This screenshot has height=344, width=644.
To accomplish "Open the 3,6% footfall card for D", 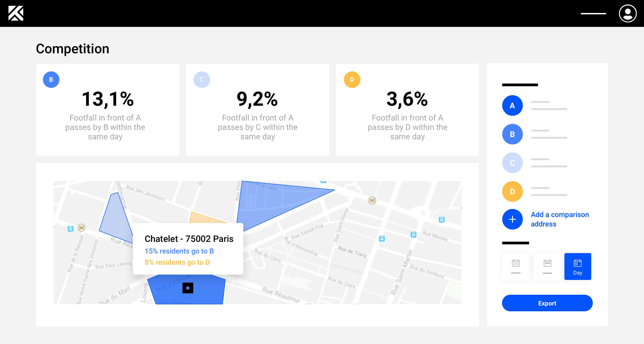I will 407,110.
